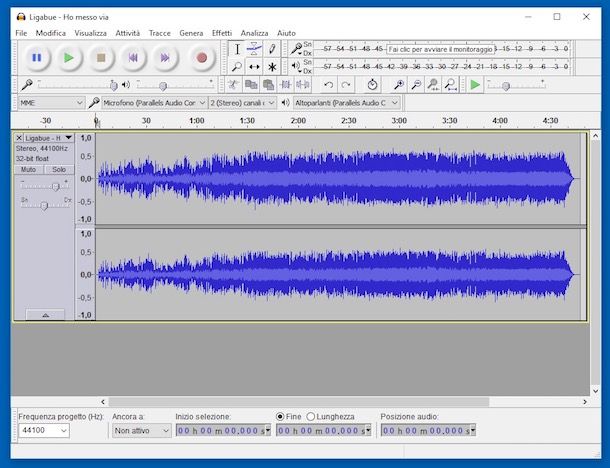Viewport: 610px width, 468px height.
Task: Select the Envelope tool
Action: point(254,49)
